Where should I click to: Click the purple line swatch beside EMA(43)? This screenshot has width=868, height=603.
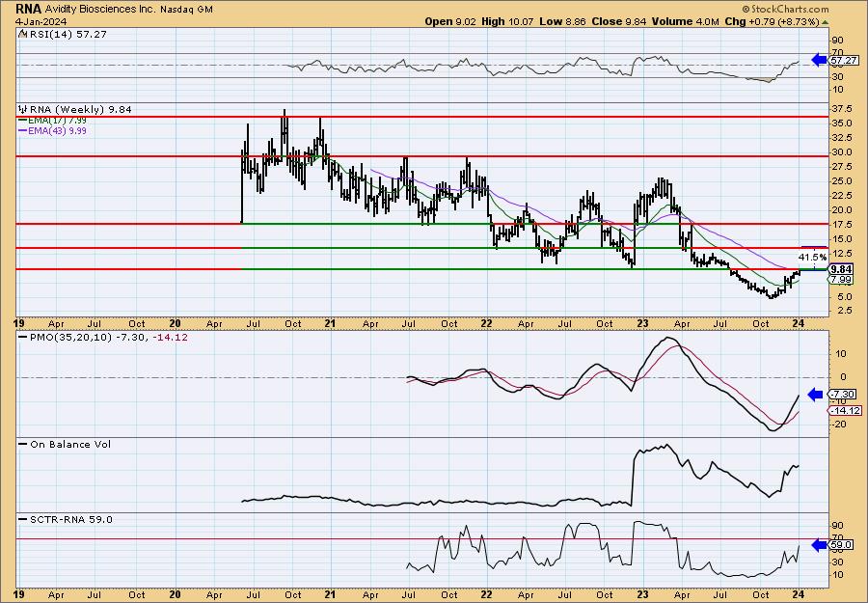23,130
